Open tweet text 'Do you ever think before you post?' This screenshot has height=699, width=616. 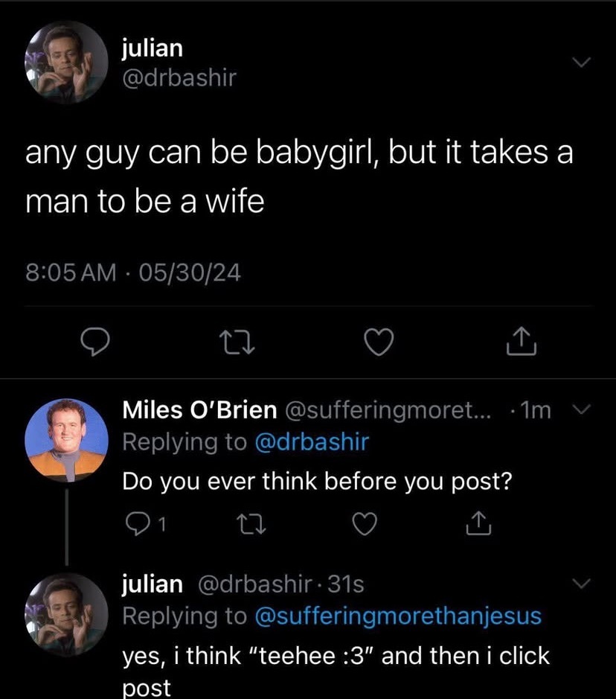click(317, 481)
